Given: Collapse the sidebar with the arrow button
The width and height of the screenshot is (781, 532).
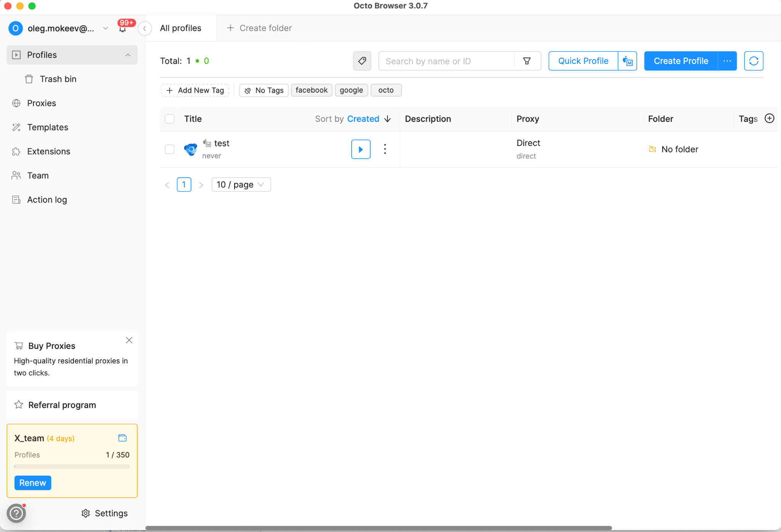Looking at the screenshot, I should (x=145, y=28).
